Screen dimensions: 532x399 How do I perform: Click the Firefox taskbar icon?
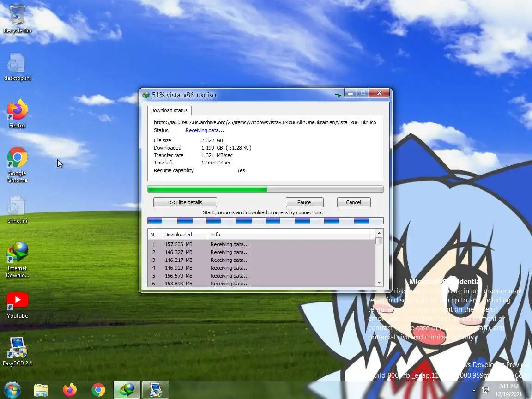[x=70, y=390]
